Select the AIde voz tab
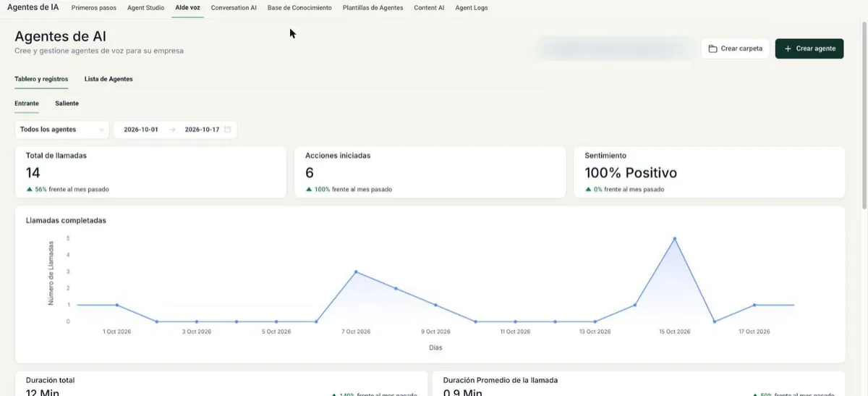Screen dimensions: 868x396 pyautogui.click(x=187, y=8)
